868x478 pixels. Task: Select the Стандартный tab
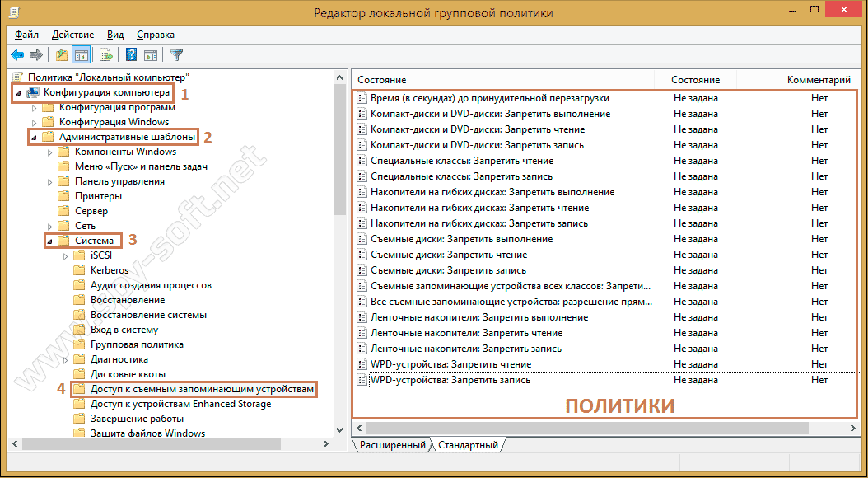coord(468,445)
